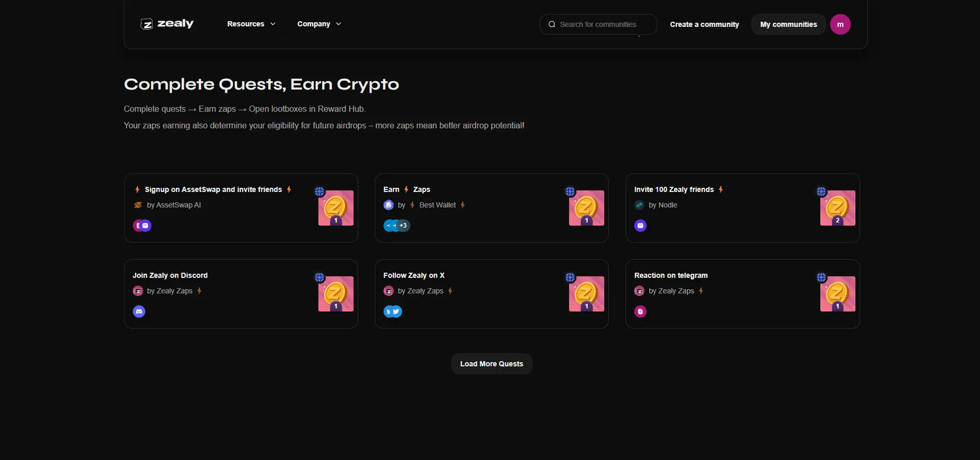Click zap coin thumbnail on AssetSwap quest
The width and height of the screenshot is (980, 460).
click(x=336, y=208)
